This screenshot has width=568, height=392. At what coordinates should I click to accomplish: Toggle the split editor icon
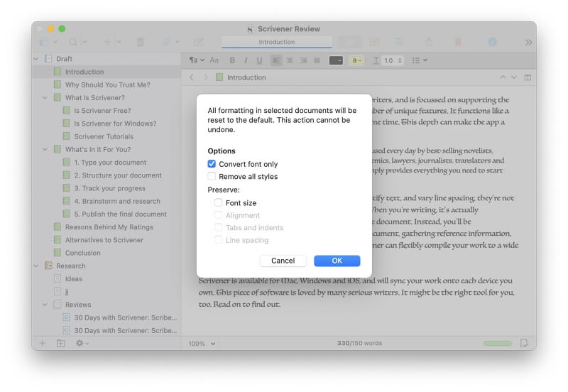tap(528, 77)
